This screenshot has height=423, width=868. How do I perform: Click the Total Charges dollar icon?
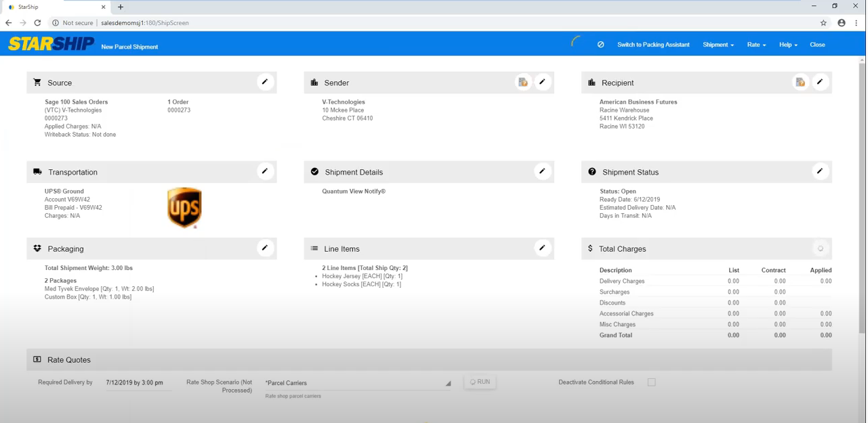point(590,248)
